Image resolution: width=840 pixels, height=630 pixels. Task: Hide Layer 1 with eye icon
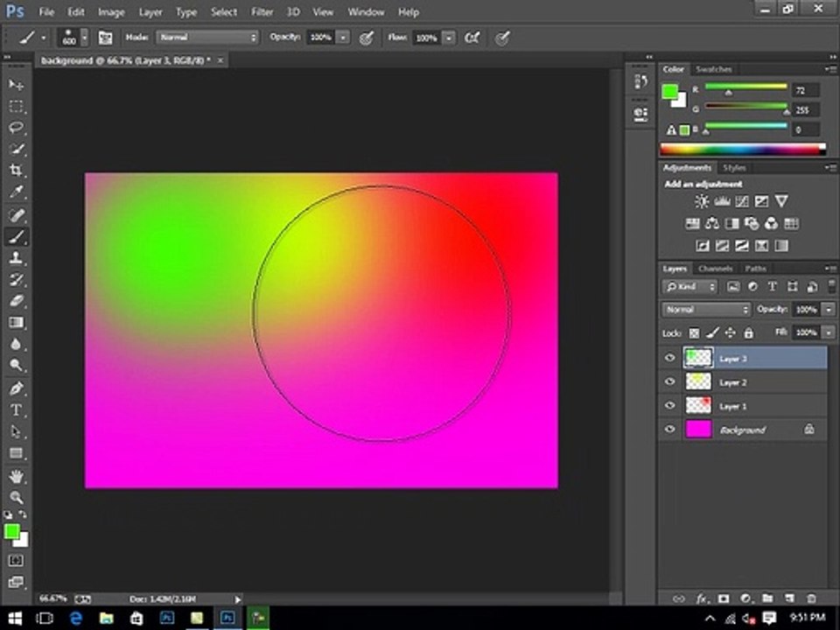click(x=669, y=405)
